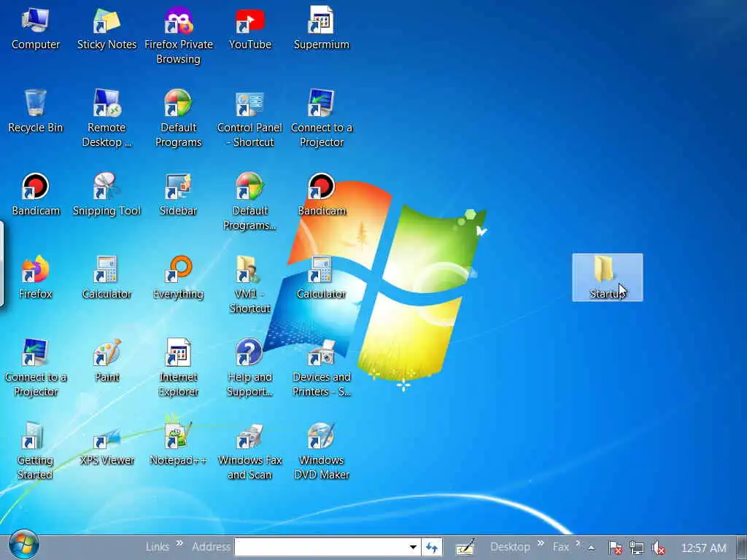Select the Help and Support shortcut

coord(249,367)
